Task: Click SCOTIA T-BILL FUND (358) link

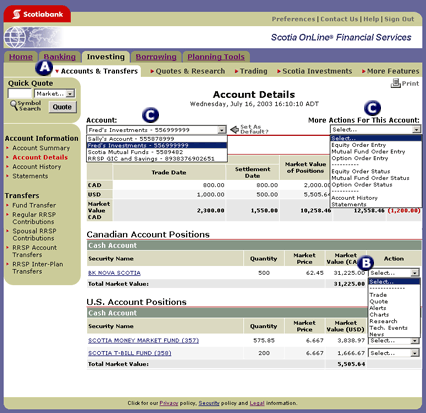Action: pyautogui.click(x=130, y=353)
